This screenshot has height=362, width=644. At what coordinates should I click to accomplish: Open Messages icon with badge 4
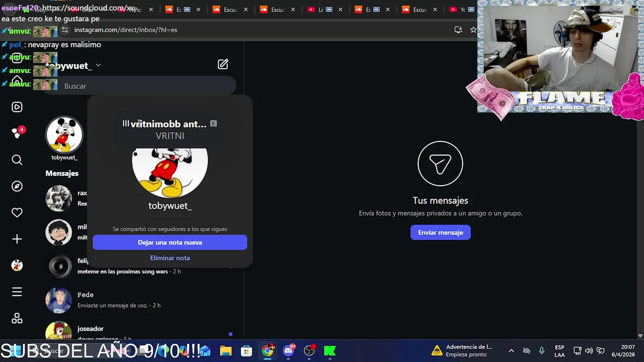tap(17, 133)
